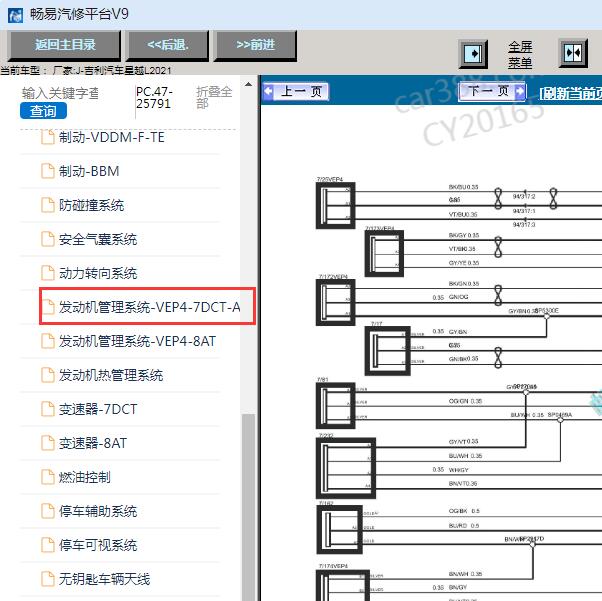602x601 pixels.
Task: Click the OG/GN 0.35 wire label
Action: pyautogui.click(x=465, y=401)
